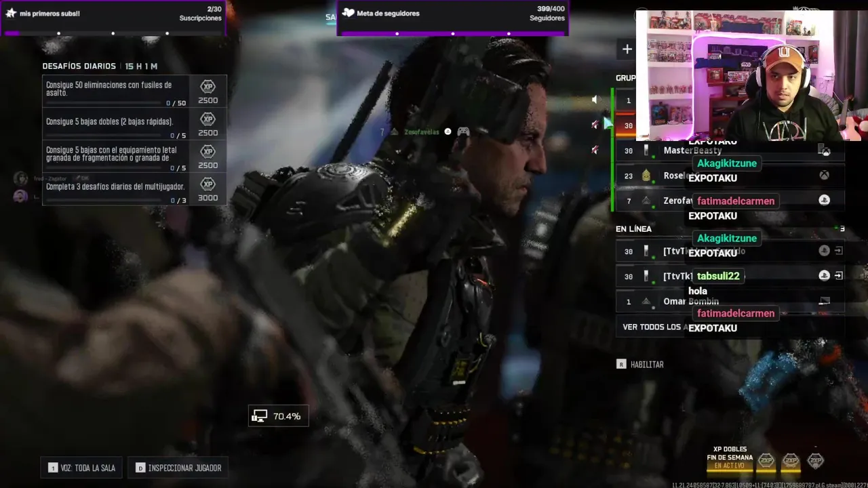Image resolution: width=868 pixels, height=488 pixels.
Task: Click the star icon of mis primeros subs
Action: click(x=11, y=13)
